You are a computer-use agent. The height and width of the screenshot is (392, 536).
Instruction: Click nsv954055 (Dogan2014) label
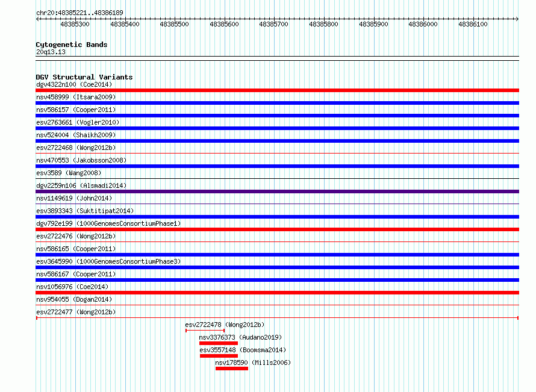[74, 299]
